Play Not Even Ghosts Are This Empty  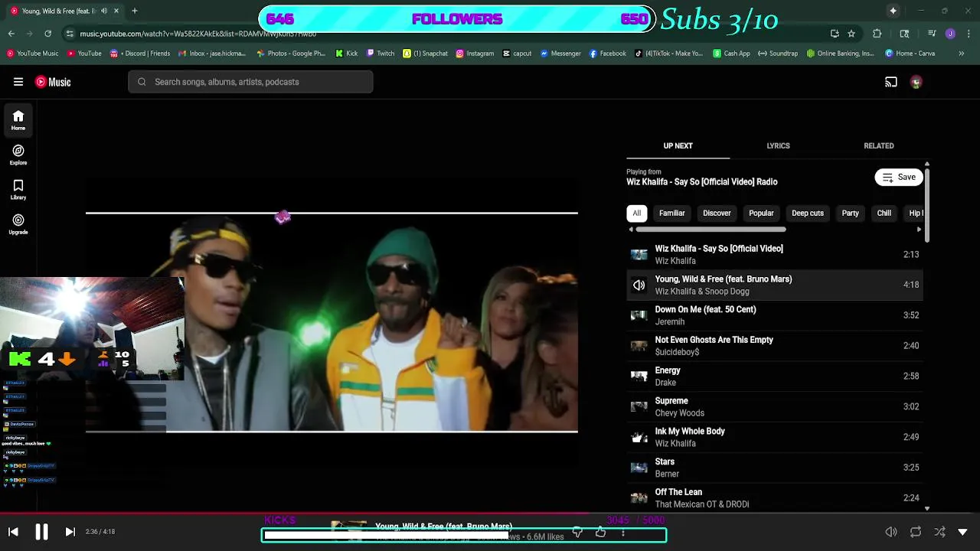[x=775, y=346]
